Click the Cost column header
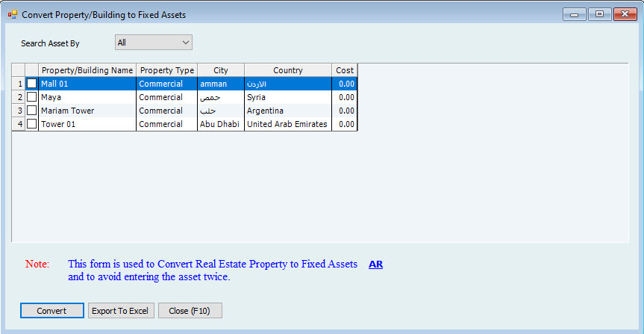This screenshot has height=334, width=644. [344, 70]
